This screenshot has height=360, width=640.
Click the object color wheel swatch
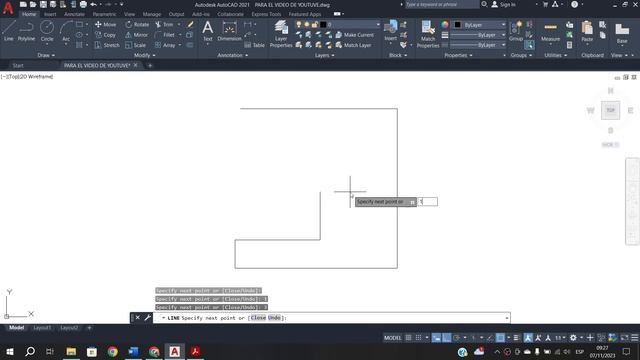point(445,24)
